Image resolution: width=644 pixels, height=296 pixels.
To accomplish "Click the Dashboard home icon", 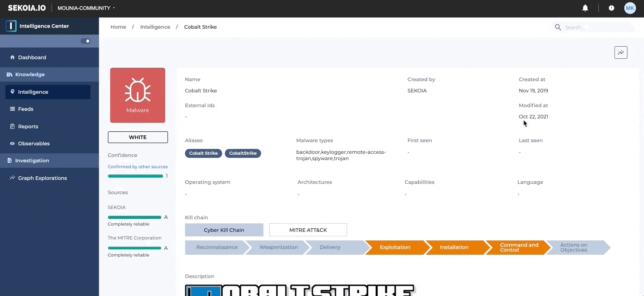I will click(13, 57).
